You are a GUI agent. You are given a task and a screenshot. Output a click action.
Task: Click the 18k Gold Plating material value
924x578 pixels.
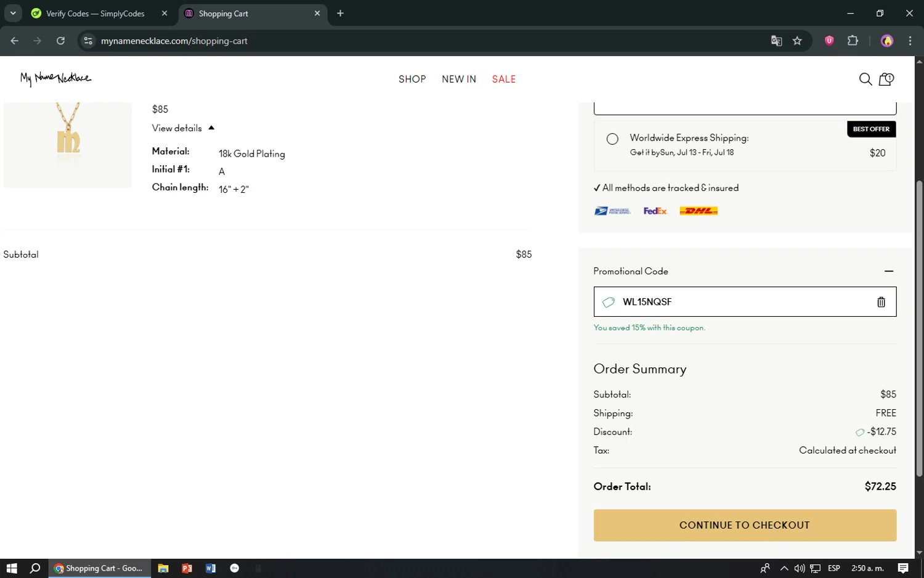click(251, 154)
